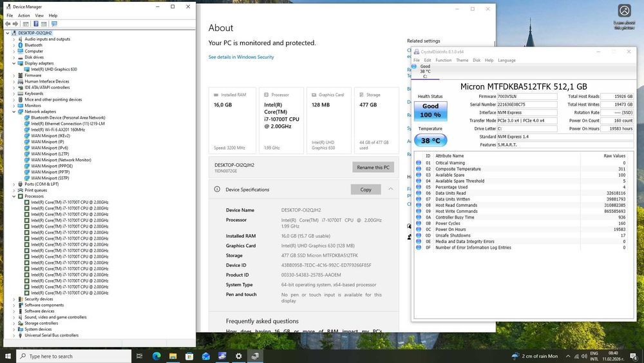Click the Installed RAM card icon
644x363 pixels.
[x=216, y=95]
